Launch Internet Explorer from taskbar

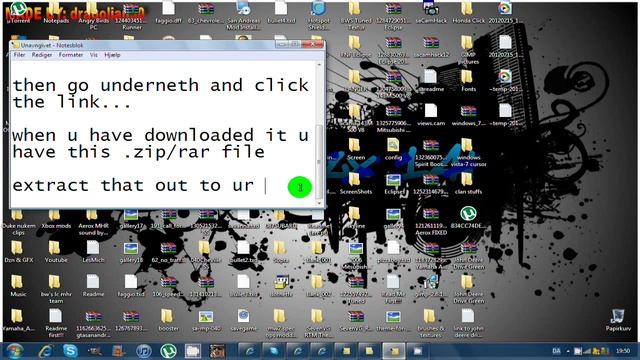(x=45, y=351)
